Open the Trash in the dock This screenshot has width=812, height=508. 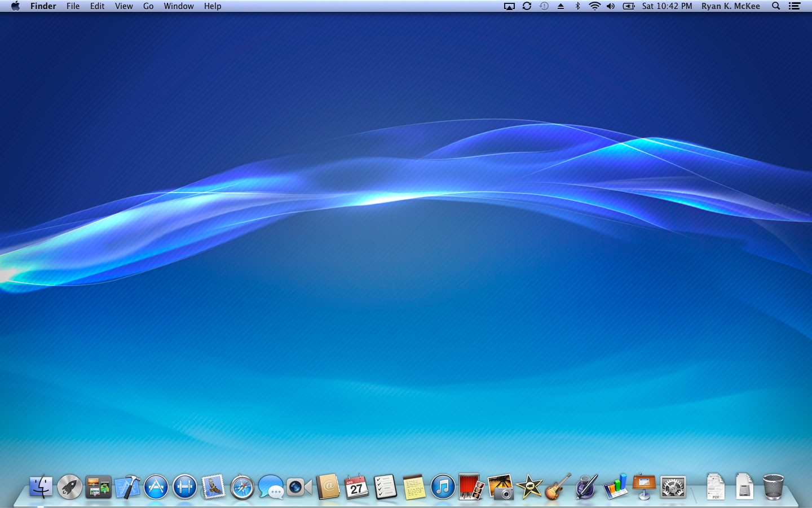[773, 487]
